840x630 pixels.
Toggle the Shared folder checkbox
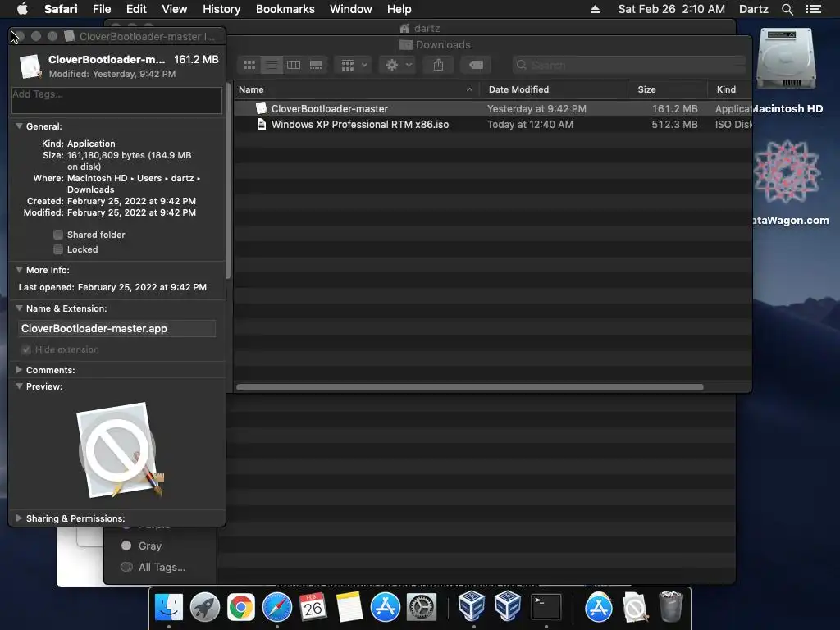[x=58, y=235]
